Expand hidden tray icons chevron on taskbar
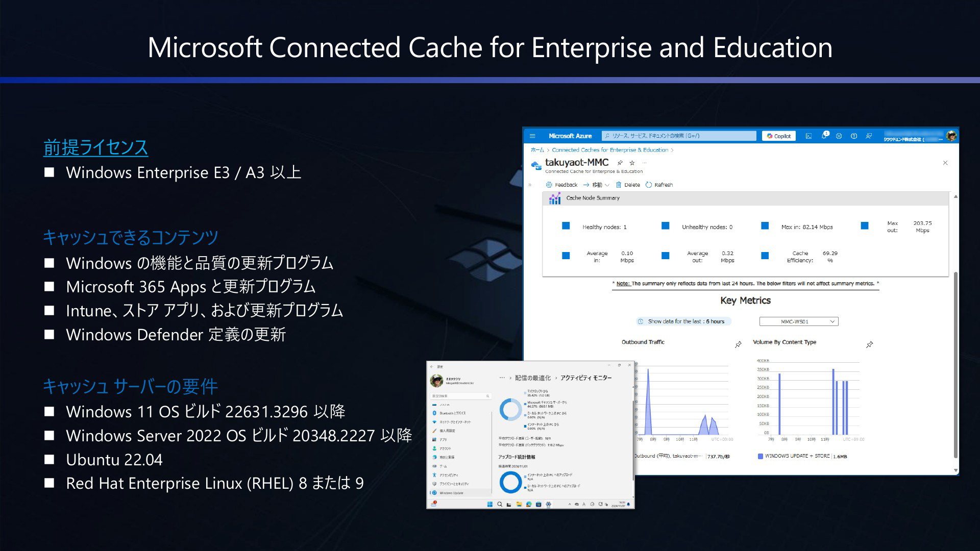Screen dimensions: 980x551 [570, 504]
